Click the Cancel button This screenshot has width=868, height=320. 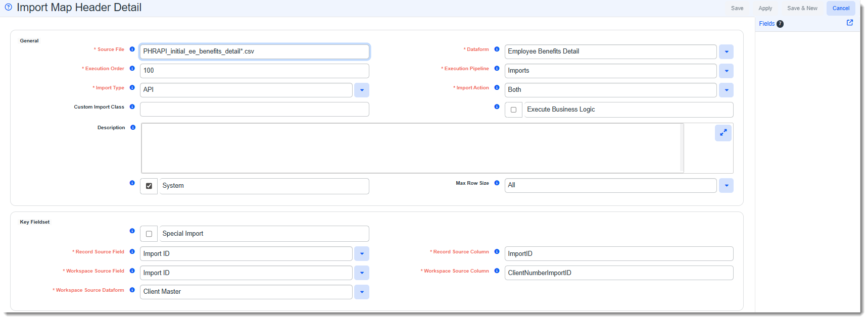click(841, 8)
